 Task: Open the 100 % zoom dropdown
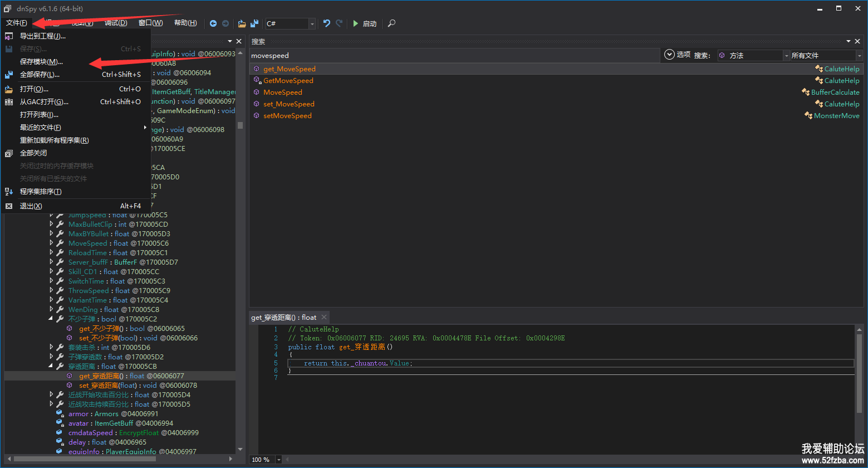click(x=279, y=460)
